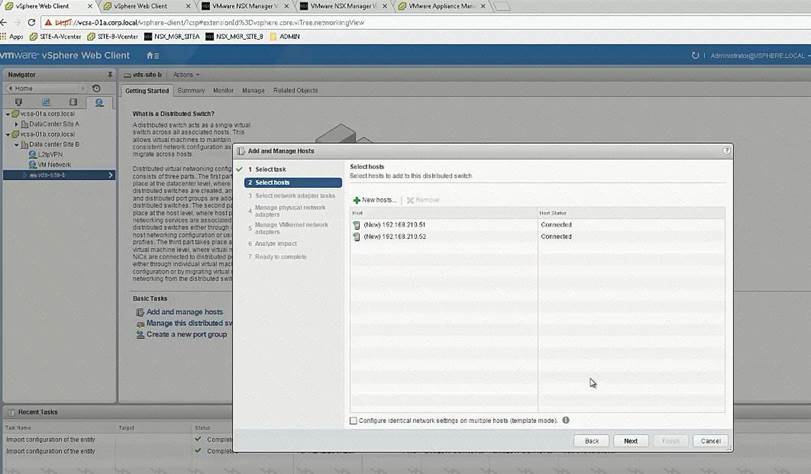
Task: Click the green plus New hosts icon
Action: point(357,200)
